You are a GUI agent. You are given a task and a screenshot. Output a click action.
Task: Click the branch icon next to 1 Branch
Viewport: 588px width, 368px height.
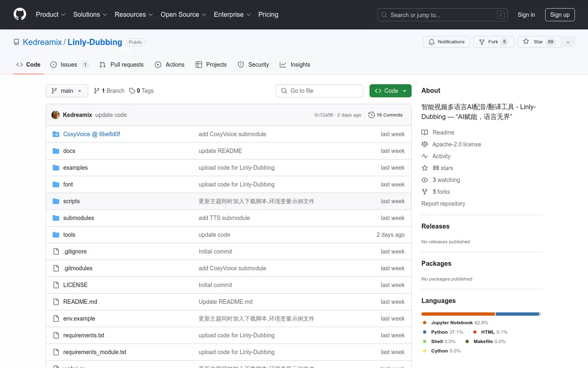(96, 91)
